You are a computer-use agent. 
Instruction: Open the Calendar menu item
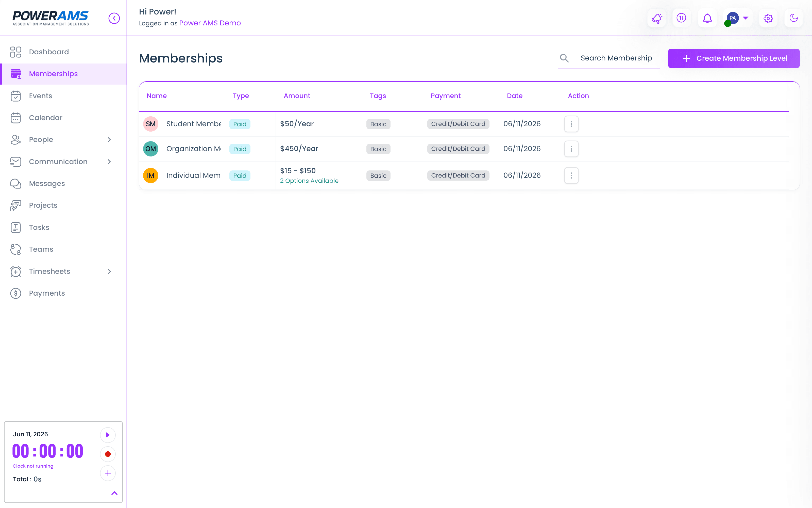click(x=63, y=118)
